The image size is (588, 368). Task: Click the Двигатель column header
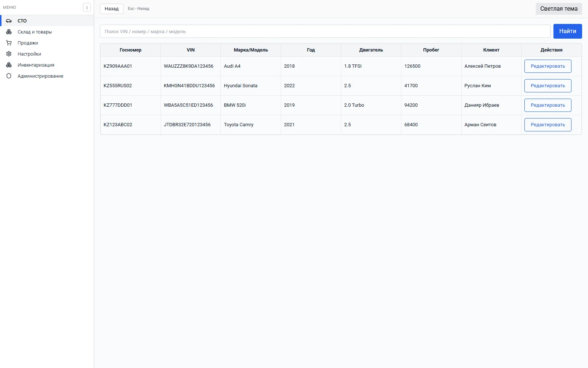(x=371, y=50)
